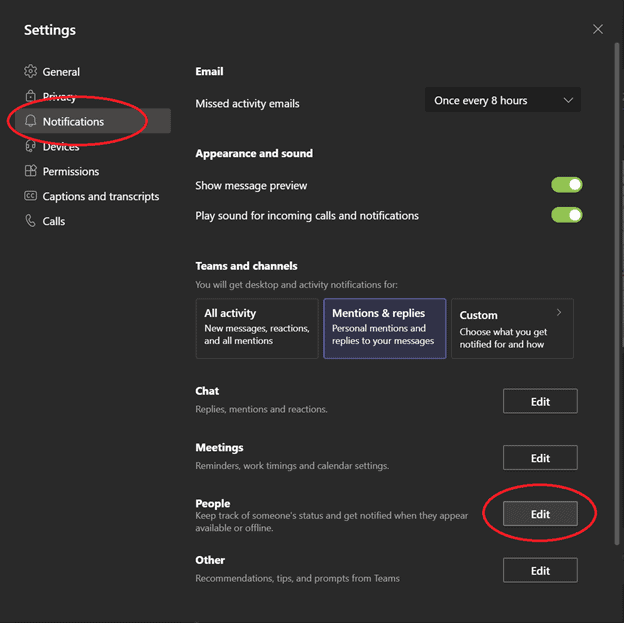Toggle Show message preview switch
624x623 pixels.
(566, 185)
